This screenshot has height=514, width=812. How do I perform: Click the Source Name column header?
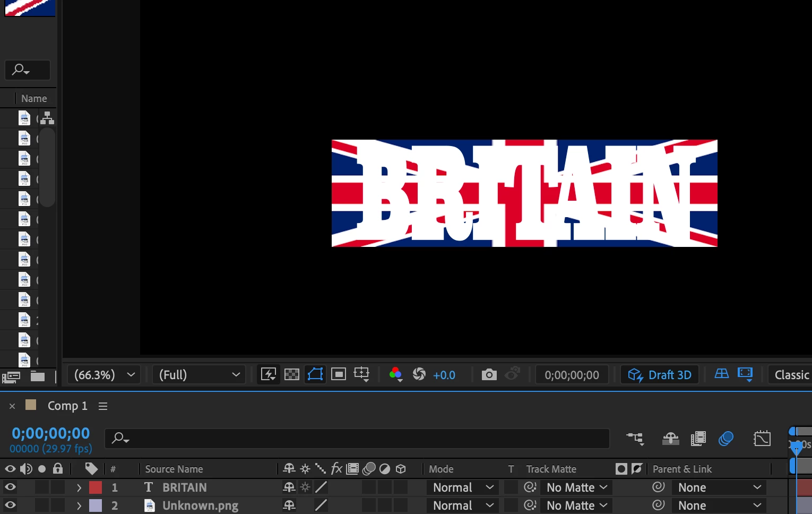174,469
